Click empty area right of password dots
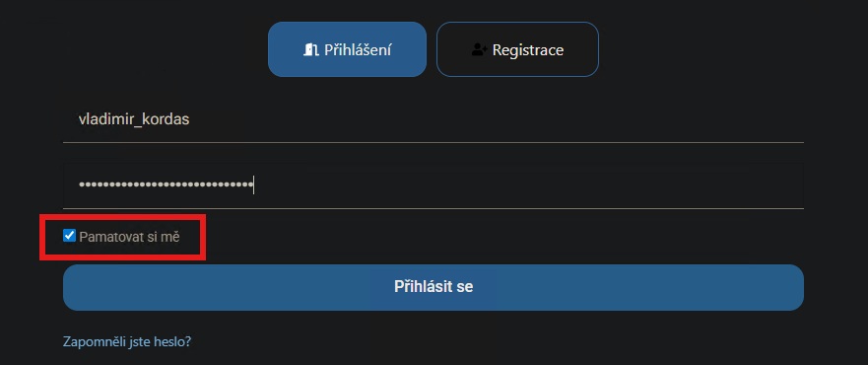 coord(526,185)
